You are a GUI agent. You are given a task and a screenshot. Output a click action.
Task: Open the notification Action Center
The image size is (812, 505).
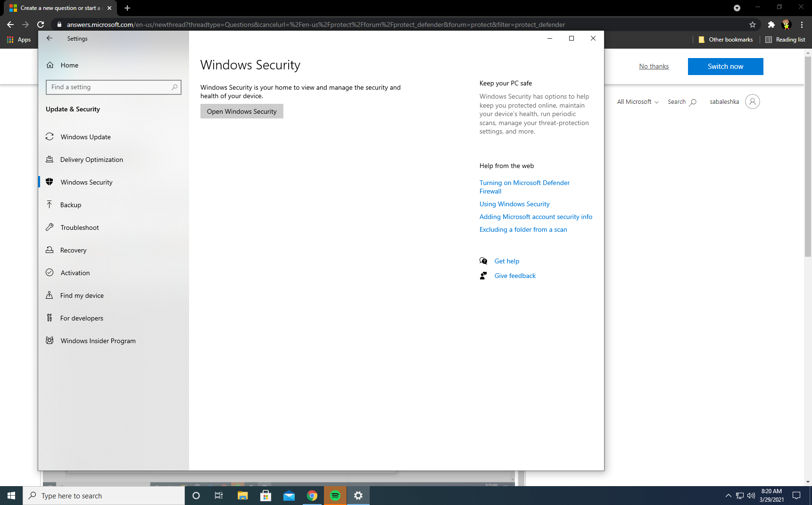[796, 496]
